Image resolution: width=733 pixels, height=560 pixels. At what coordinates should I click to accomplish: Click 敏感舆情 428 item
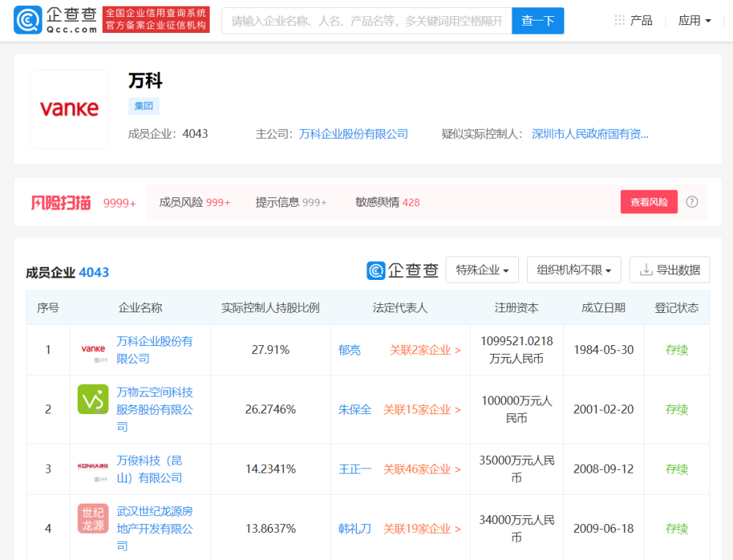point(388,202)
